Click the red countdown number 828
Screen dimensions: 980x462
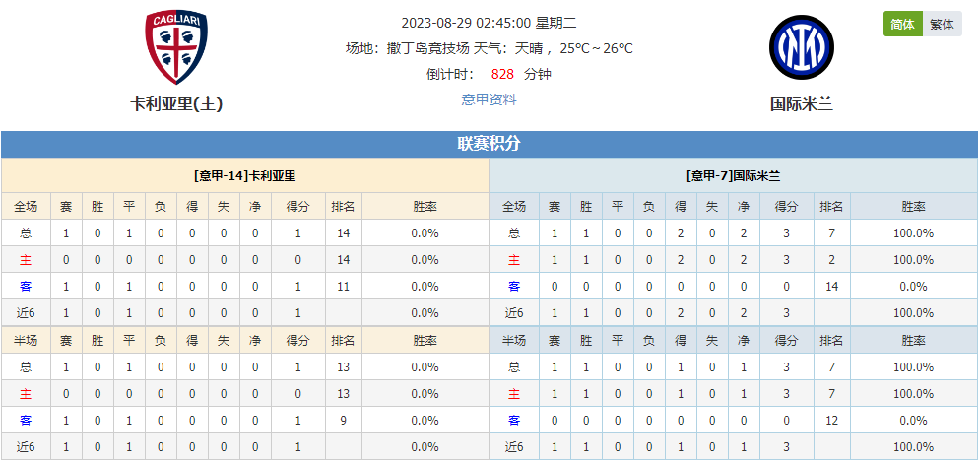click(502, 75)
